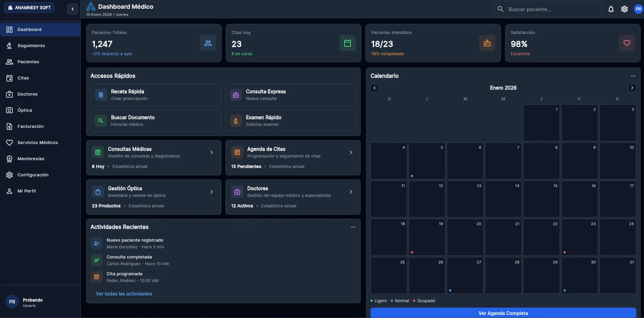644x318 pixels.
Task: Open Seguimiento in the sidebar
Action: [x=40, y=46]
